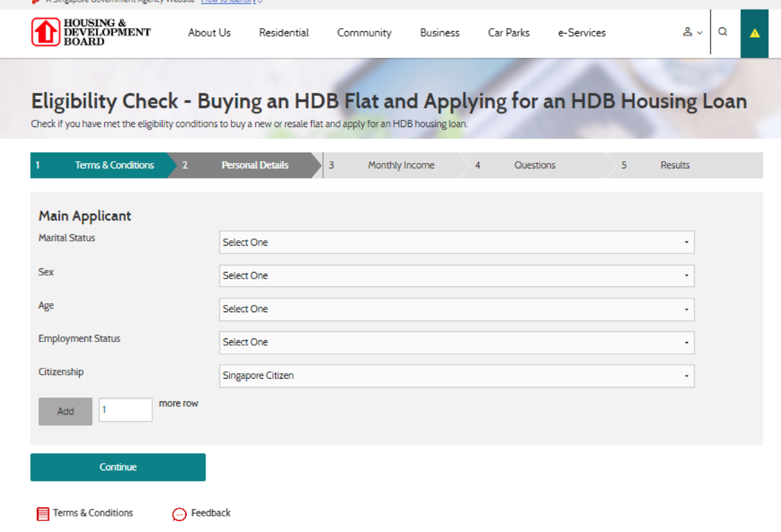Image resolution: width=781 pixels, height=532 pixels.
Task: Open the Employment Status dropdown
Action: pos(456,343)
